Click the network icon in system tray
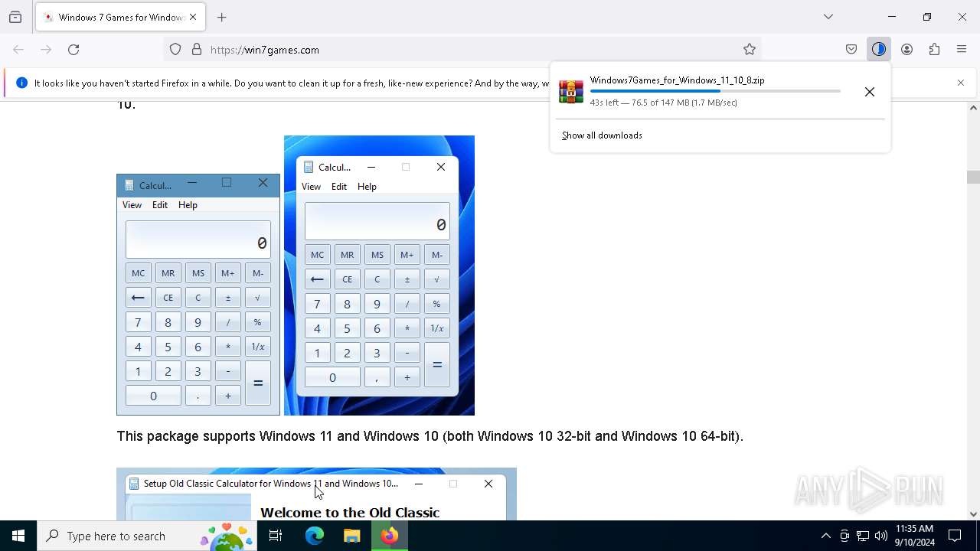 [863, 536]
